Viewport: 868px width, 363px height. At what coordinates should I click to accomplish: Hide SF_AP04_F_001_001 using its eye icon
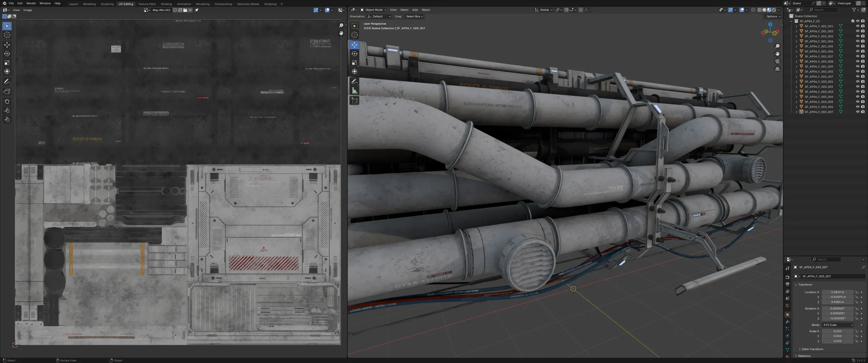[857, 26]
